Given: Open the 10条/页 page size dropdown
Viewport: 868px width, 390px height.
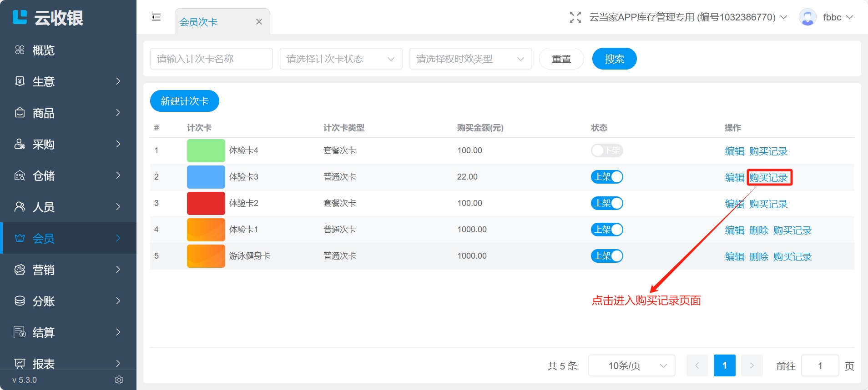Looking at the screenshot, I should pyautogui.click(x=631, y=366).
